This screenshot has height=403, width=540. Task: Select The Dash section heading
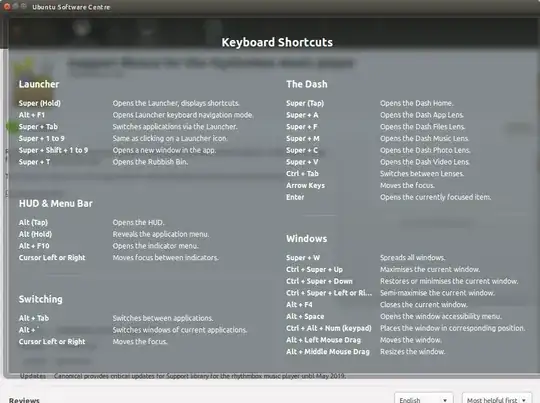(x=307, y=84)
